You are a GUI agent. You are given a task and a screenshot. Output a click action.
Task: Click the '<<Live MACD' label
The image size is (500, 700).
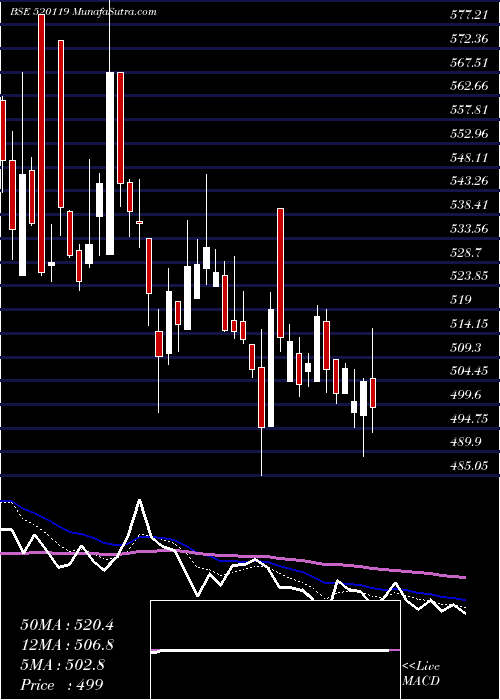[421, 674]
